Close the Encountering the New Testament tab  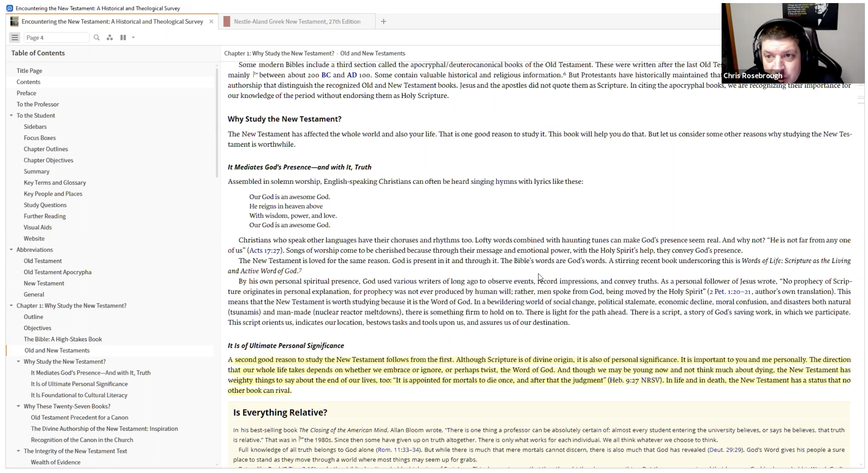click(211, 21)
